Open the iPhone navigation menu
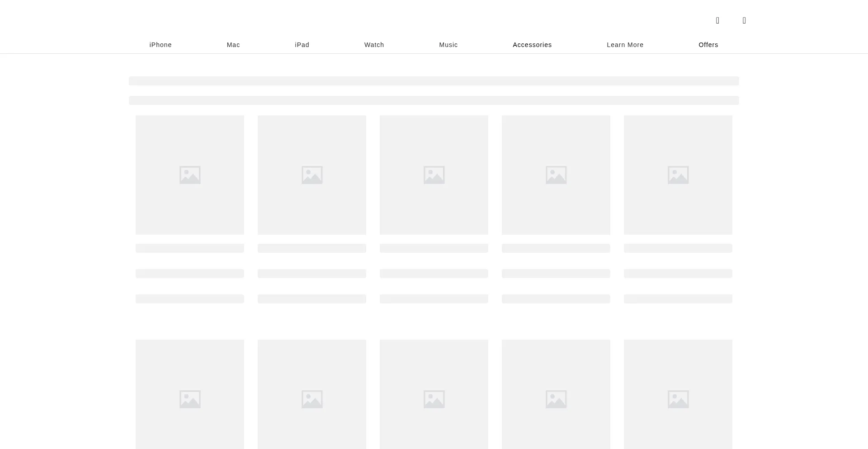The image size is (868, 449). (160, 45)
